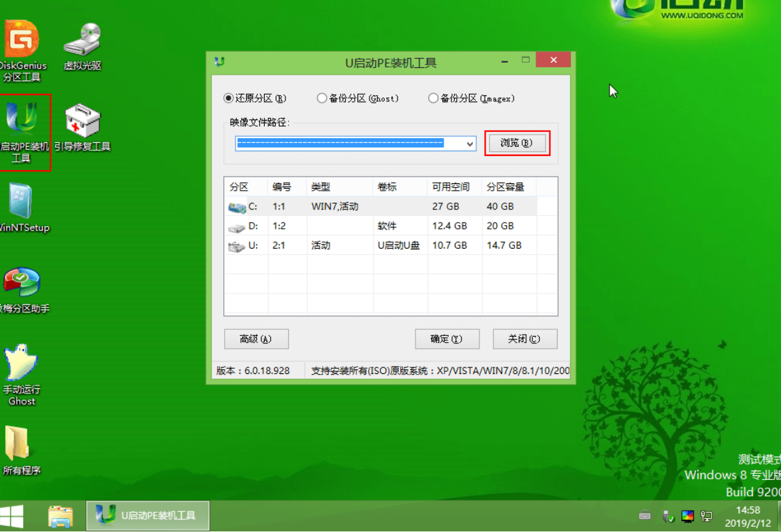Open DiskGenius partition tool desktop icon
Viewport: 781px width, 532px height.
(22, 50)
